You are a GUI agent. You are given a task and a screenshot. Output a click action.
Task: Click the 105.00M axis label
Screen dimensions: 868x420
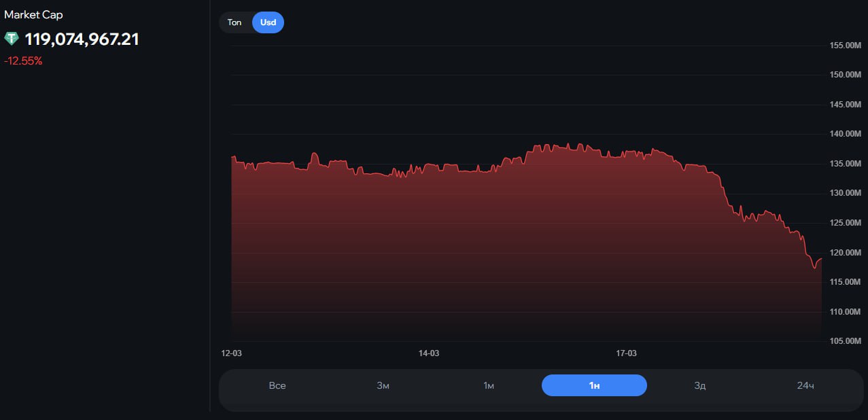[845, 341]
